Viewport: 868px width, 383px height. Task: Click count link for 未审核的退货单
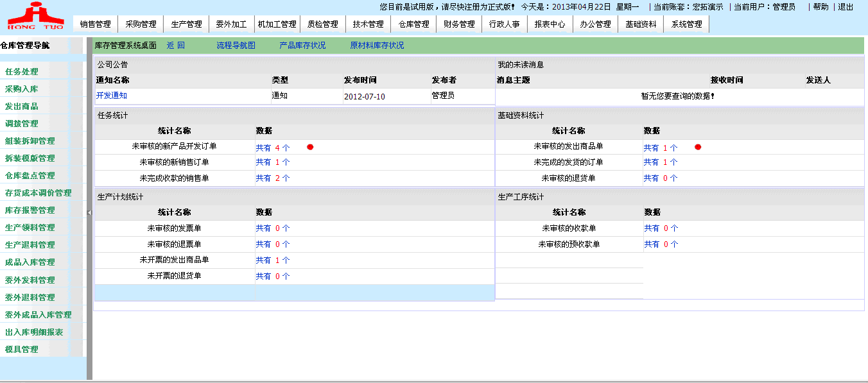pyautogui.click(x=661, y=178)
